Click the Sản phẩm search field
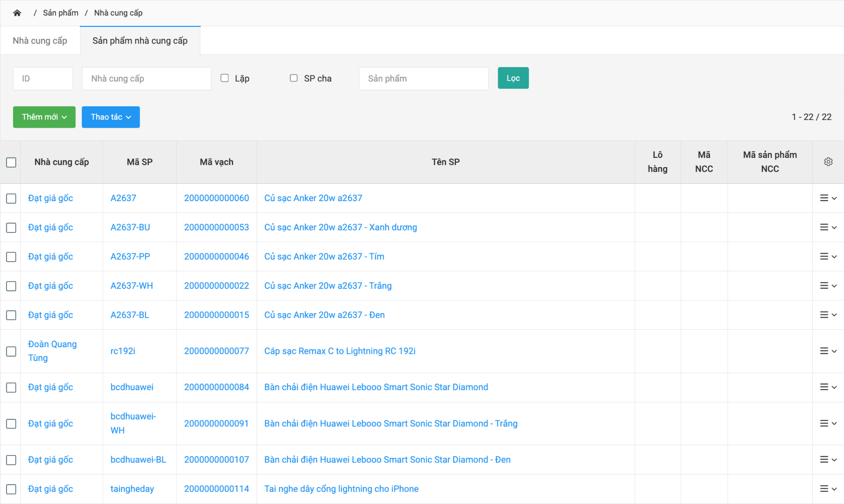Image resolution: width=844 pixels, height=504 pixels. click(x=423, y=78)
